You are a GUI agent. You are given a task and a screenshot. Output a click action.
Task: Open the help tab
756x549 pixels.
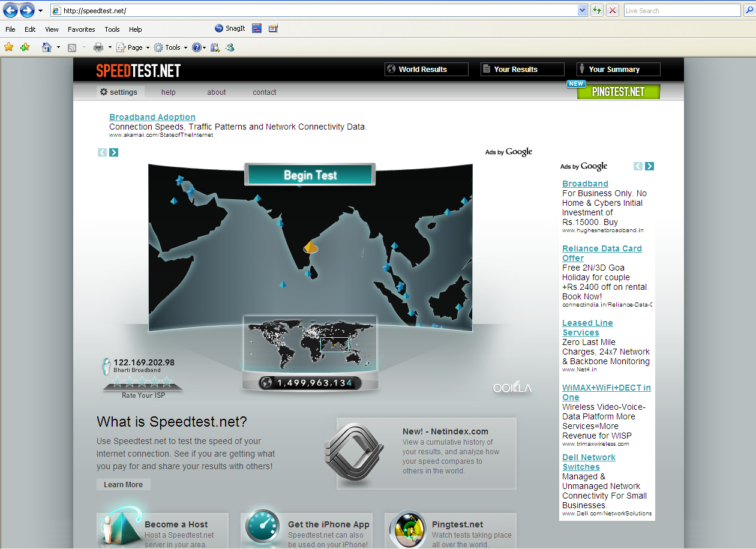(x=169, y=92)
